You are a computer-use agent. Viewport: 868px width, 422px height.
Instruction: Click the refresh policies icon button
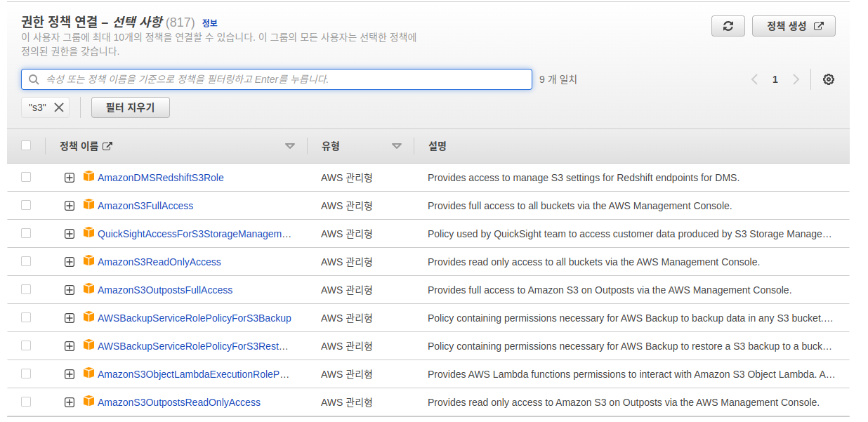pyautogui.click(x=728, y=26)
